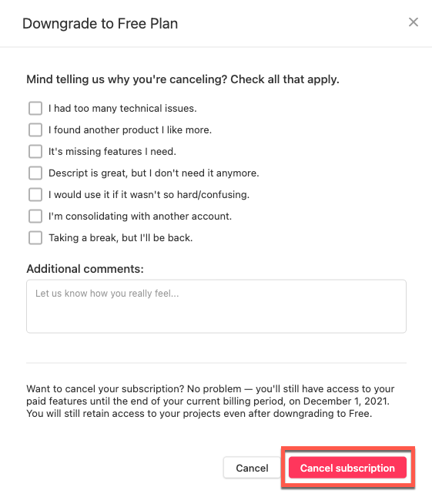The width and height of the screenshot is (432, 504).
Task: Select checkbox for 'don't need it anymore'
Action: click(35, 173)
